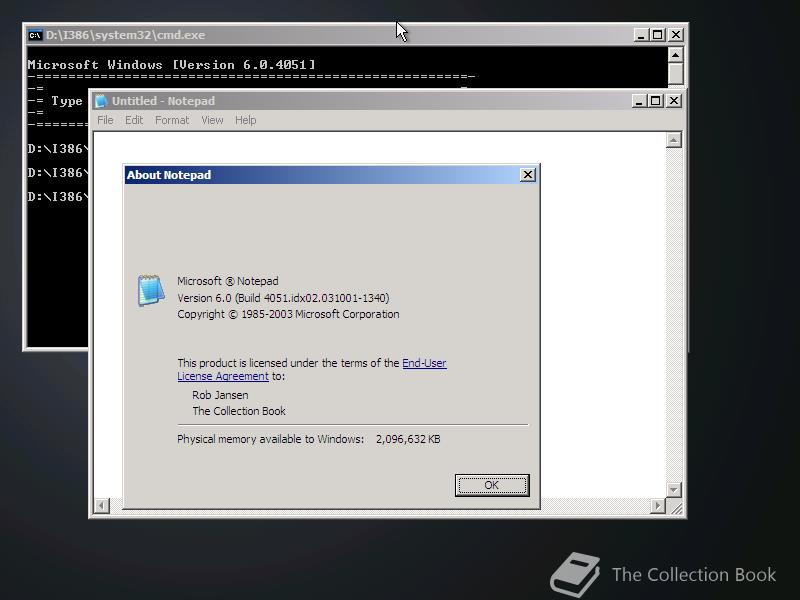
Task: Click 'License Agreement' link text
Action: [x=223, y=376]
